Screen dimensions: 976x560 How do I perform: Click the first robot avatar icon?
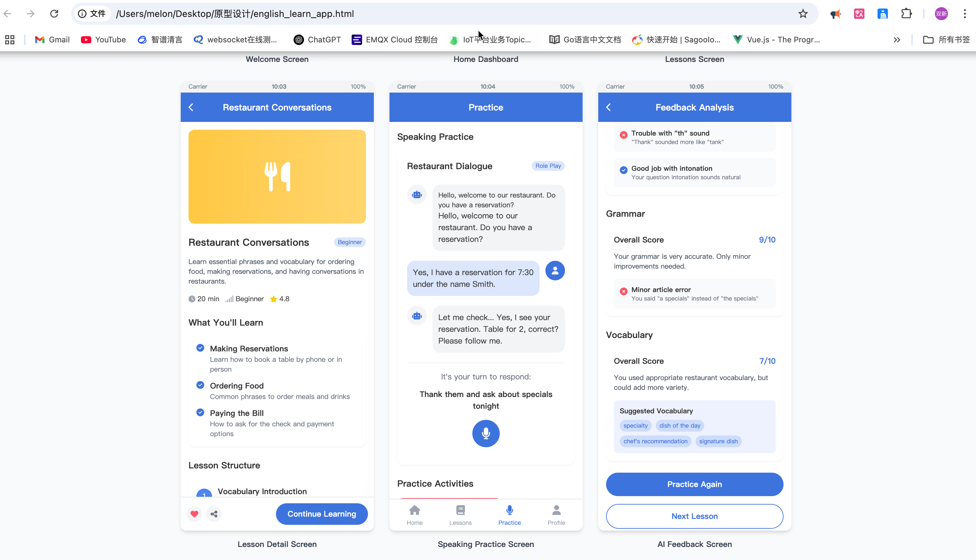coord(417,195)
